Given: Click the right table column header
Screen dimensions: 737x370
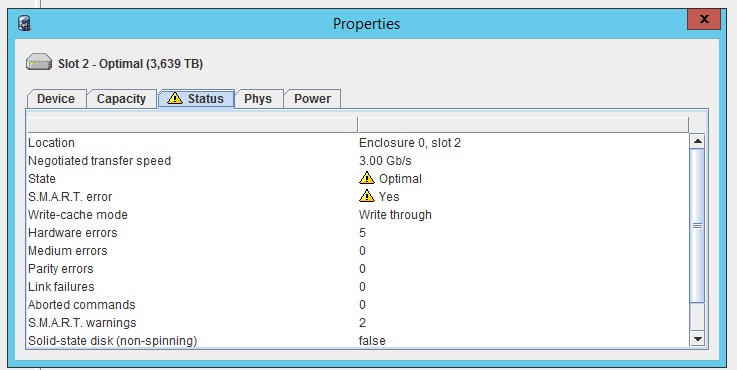Looking at the screenshot, I should 523,125.
